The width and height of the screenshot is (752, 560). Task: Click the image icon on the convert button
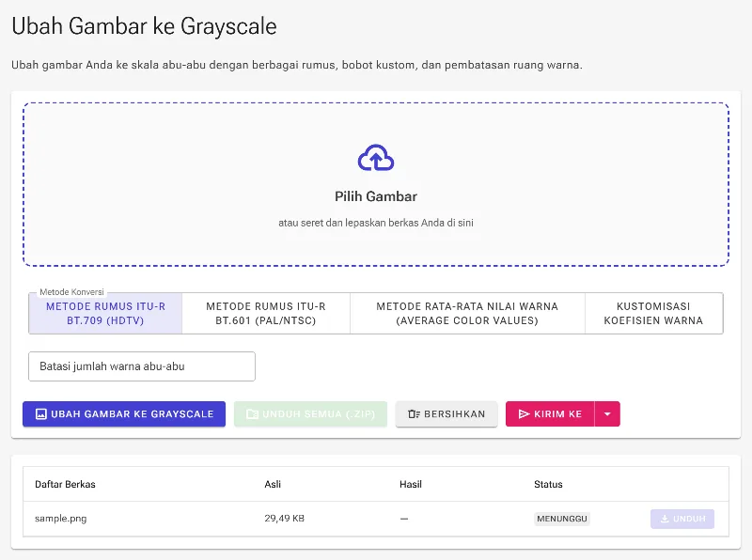click(x=41, y=413)
